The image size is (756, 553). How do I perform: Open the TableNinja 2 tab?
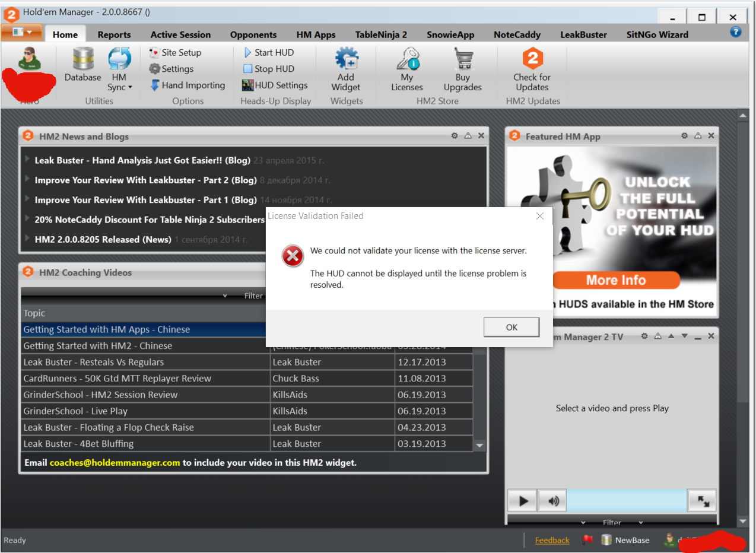pos(381,34)
